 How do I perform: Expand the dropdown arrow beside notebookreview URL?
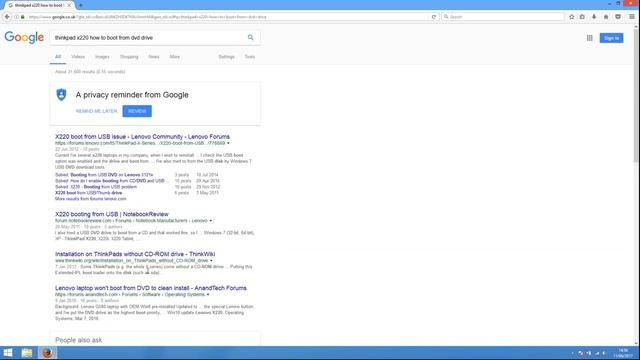(x=211, y=221)
